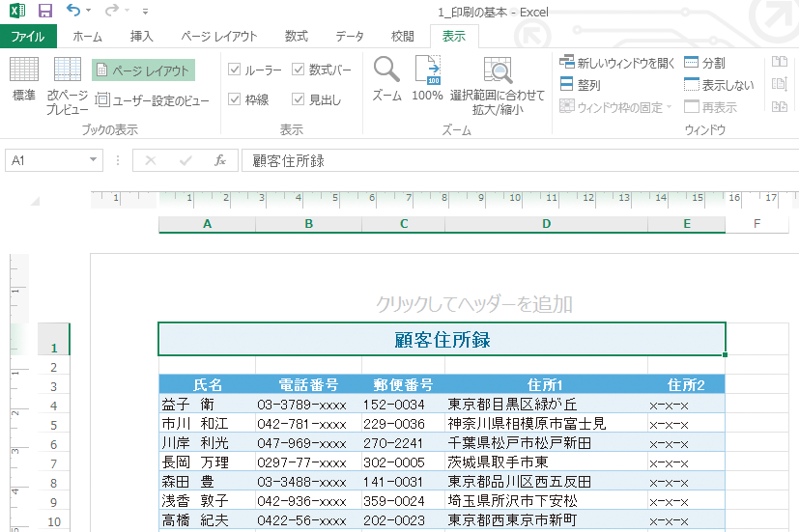This screenshot has height=532, width=799.
Task: Open a new window (新しいウィンドウを開く)
Action: (617, 63)
